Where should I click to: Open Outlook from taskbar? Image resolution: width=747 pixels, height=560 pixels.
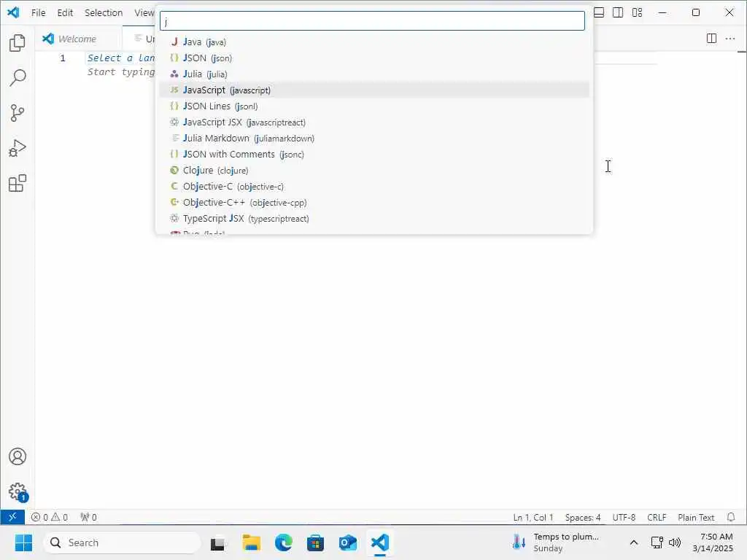pyautogui.click(x=348, y=542)
